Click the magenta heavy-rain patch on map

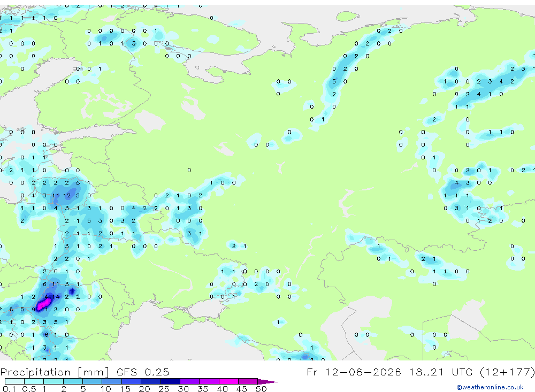coord(44,304)
